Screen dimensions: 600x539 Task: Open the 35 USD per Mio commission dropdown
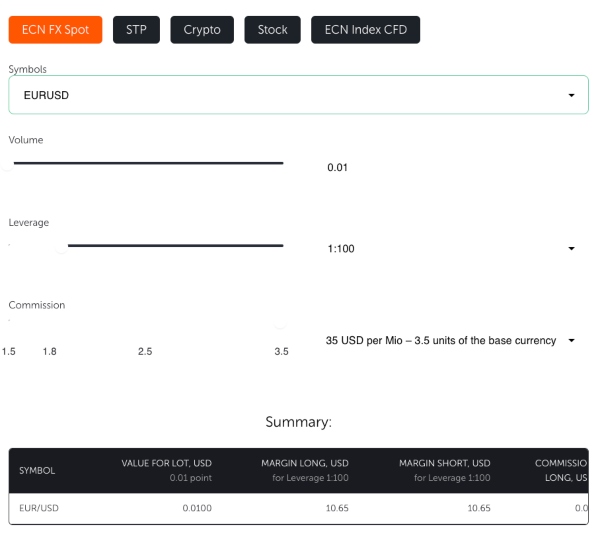tap(451, 340)
